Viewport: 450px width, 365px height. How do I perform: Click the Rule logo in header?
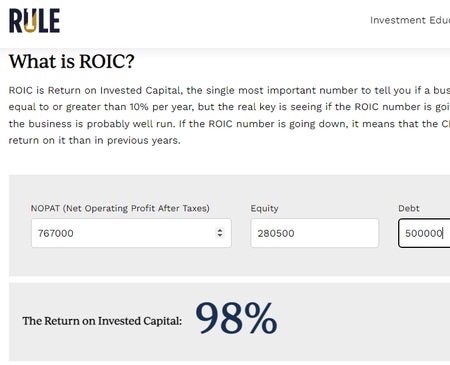34,21
